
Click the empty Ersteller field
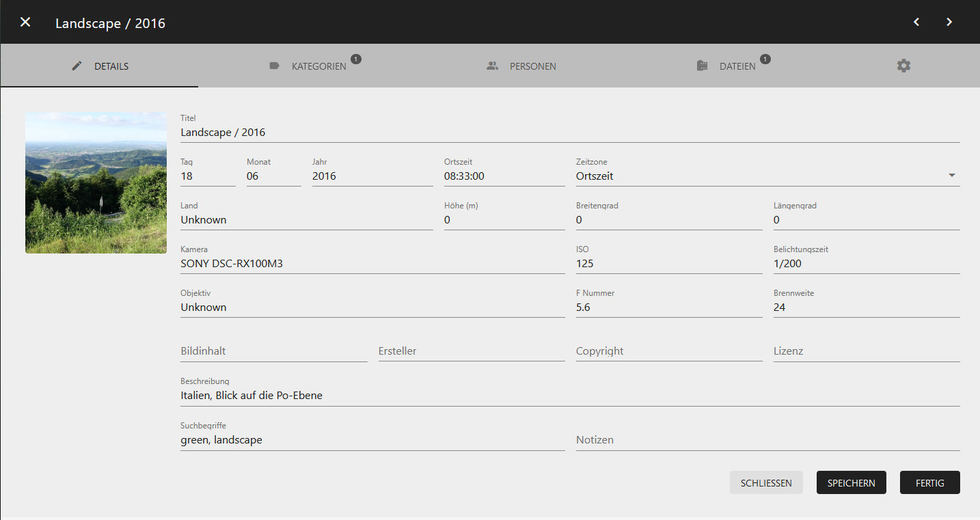pyautogui.click(x=472, y=351)
